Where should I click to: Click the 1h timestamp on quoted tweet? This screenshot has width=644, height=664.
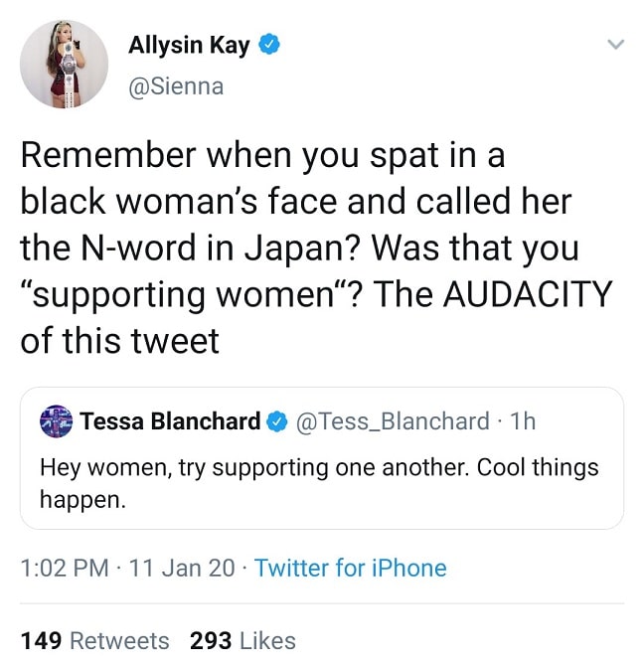(522, 421)
